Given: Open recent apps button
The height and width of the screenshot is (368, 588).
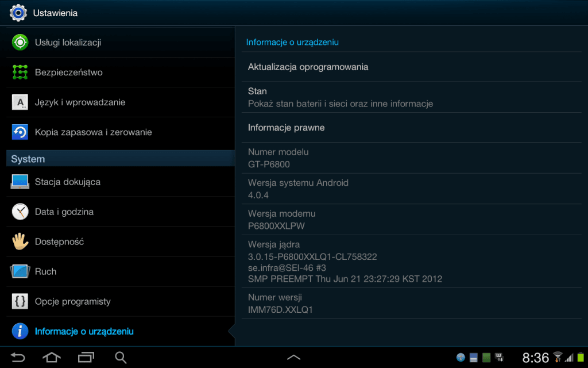Looking at the screenshot, I should tap(86, 358).
